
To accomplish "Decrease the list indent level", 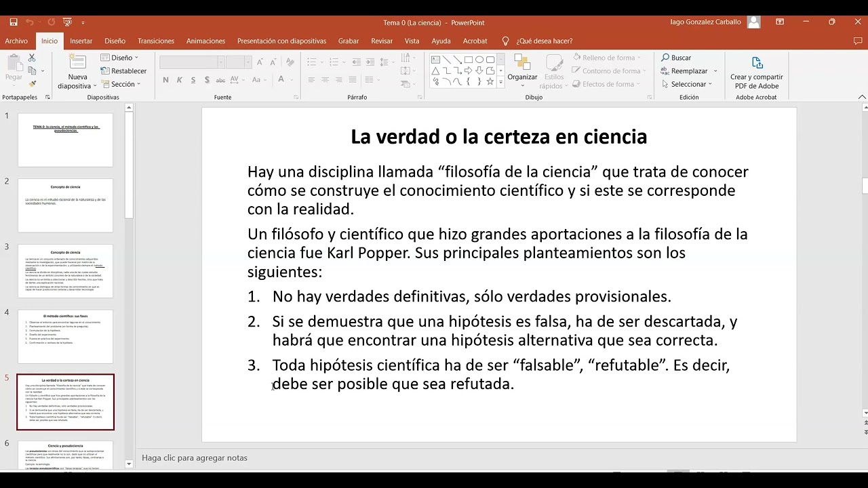I will (356, 62).
